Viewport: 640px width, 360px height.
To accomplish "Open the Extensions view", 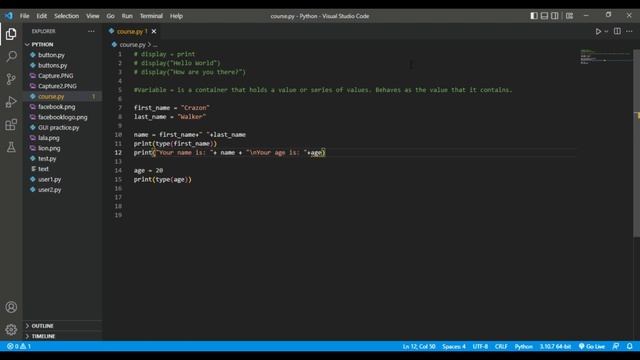I will coord(11,124).
